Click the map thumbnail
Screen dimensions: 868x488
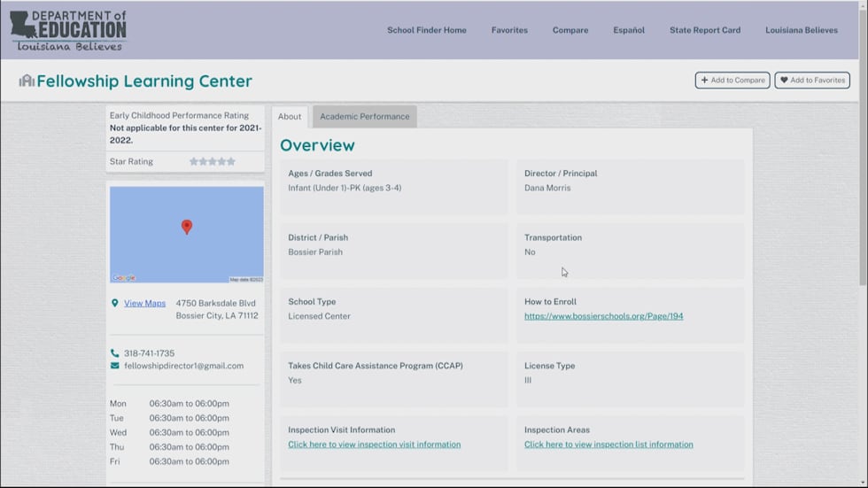187,235
